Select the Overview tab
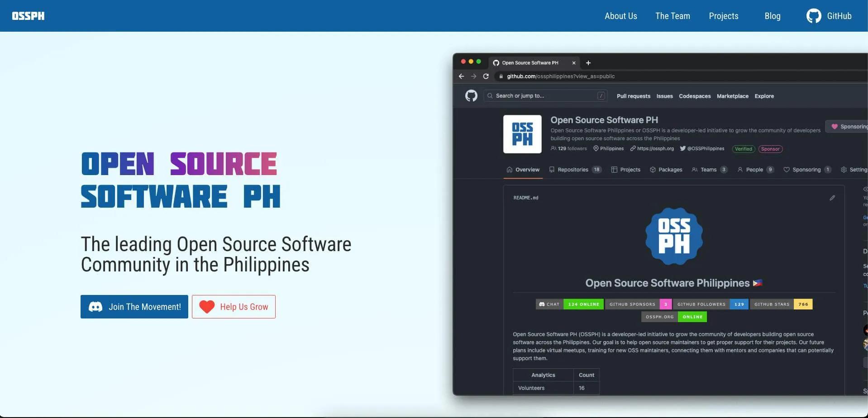 (x=523, y=170)
